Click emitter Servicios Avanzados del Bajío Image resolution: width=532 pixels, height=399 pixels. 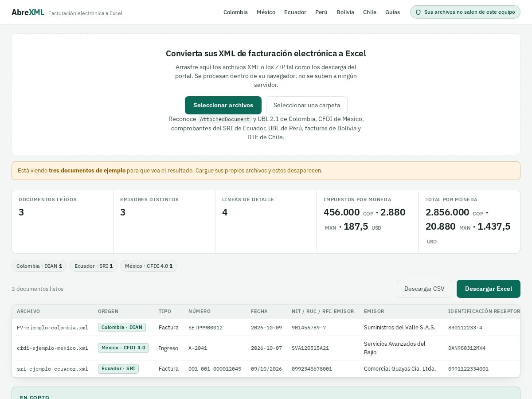tap(395, 348)
